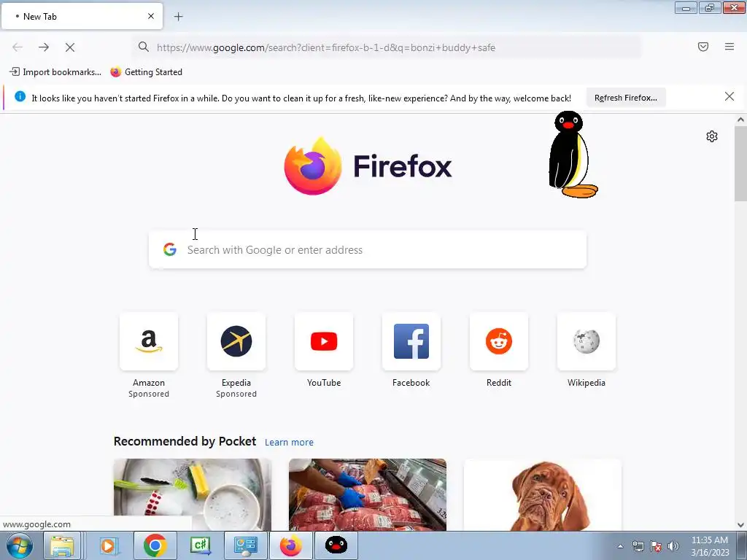Open Action Center flag icon
Screen dimensions: 747x560
click(656, 546)
